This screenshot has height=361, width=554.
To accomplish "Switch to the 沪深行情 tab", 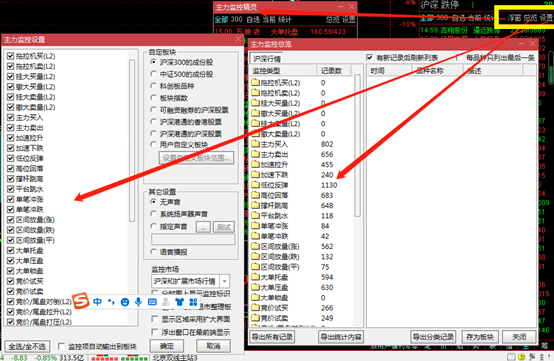I will (267, 59).
